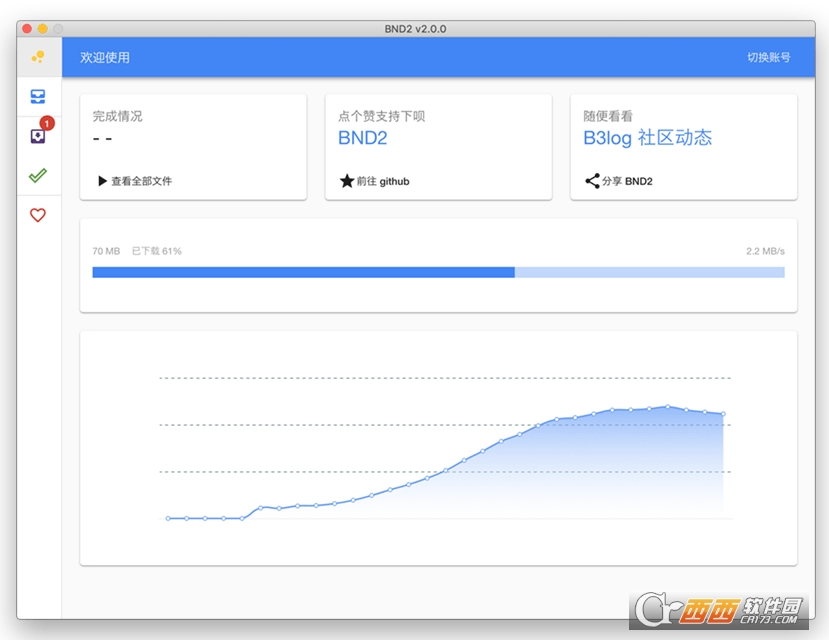Open downloads icon with red badge
This screenshot has height=640, width=829.
tap(38, 136)
